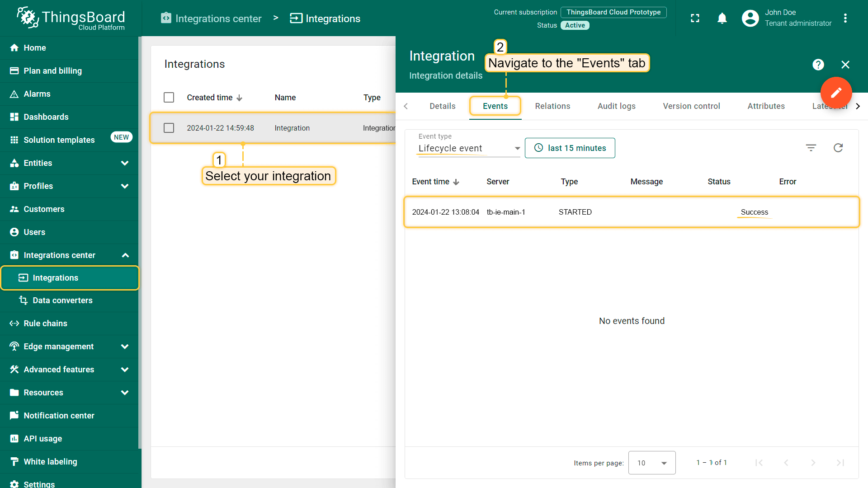Screen dimensions: 868x488
Task: Click the last 15 minutes time filter
Action: tap(570, 148)
